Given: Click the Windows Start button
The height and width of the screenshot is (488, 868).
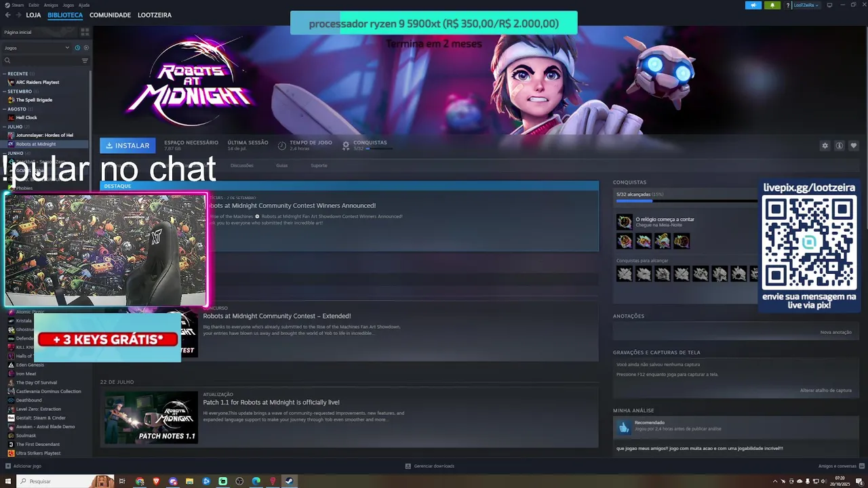Looking at the screenshot, I should [x=7, y=481].
